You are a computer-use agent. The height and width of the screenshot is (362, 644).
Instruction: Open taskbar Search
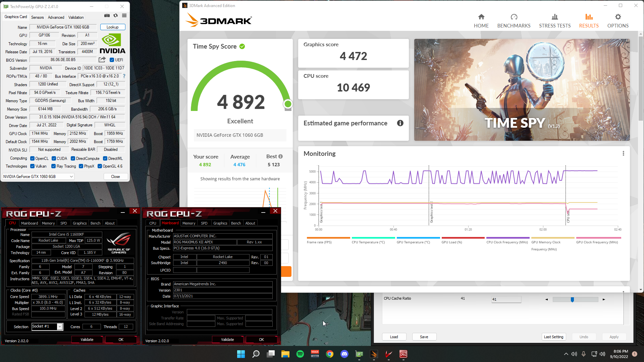256,354
